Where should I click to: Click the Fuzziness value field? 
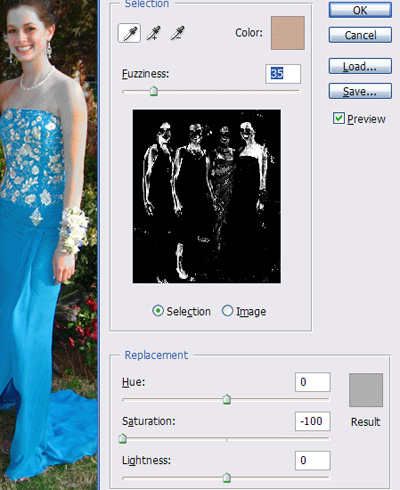point(283,74)
